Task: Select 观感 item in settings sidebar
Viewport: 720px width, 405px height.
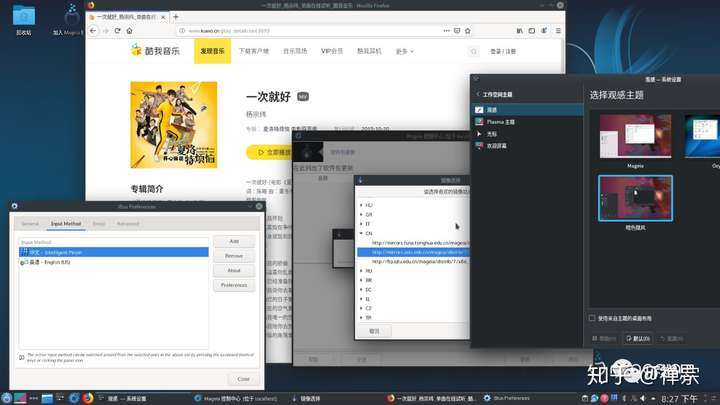Action: (527, 110)
